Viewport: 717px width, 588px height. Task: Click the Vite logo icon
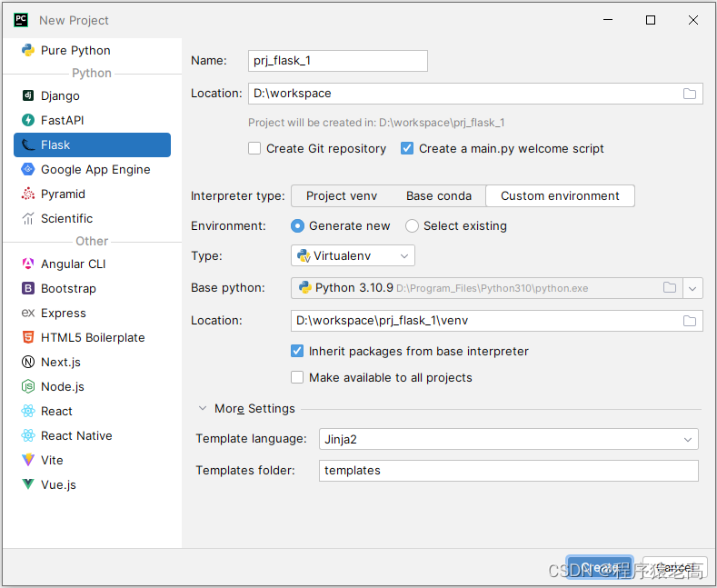tap(28, 460)
